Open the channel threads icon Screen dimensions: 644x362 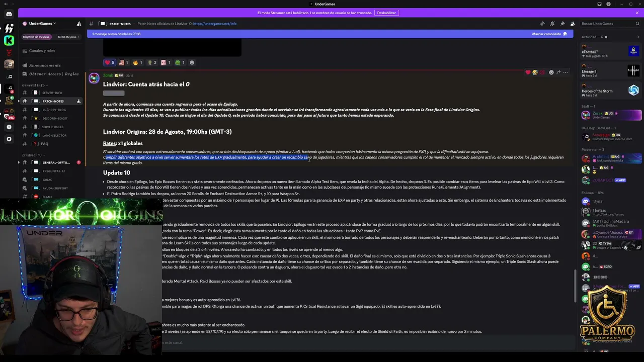[542, 24]
